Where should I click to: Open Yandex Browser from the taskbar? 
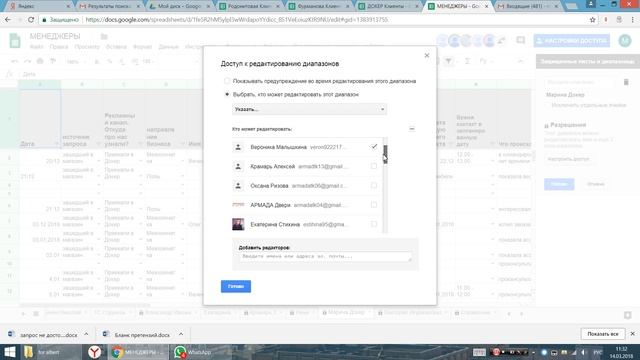[95, 352]
